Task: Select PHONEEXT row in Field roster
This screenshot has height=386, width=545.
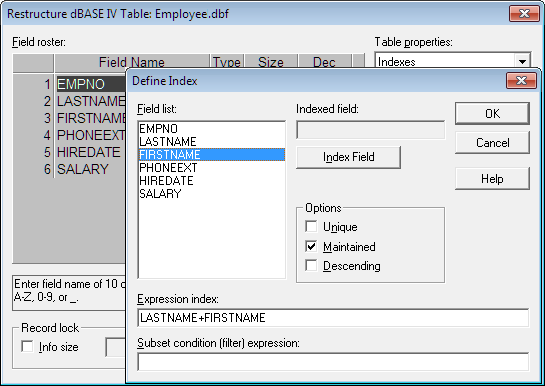Action: click(91, 135)
